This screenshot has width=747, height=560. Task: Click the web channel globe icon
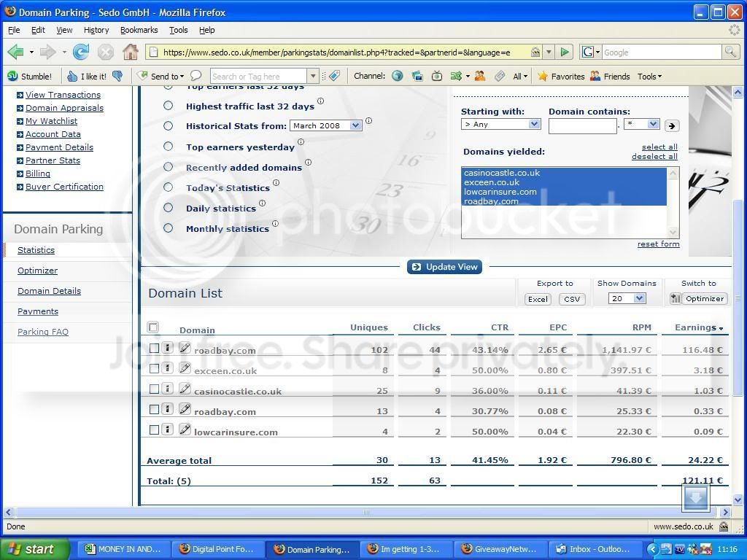tap(398, 76)
